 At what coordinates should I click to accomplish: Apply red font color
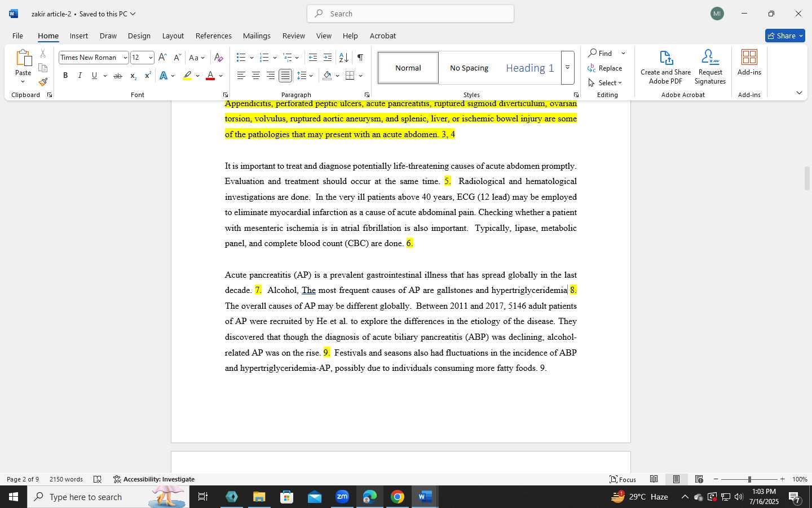tap(210, 76)
